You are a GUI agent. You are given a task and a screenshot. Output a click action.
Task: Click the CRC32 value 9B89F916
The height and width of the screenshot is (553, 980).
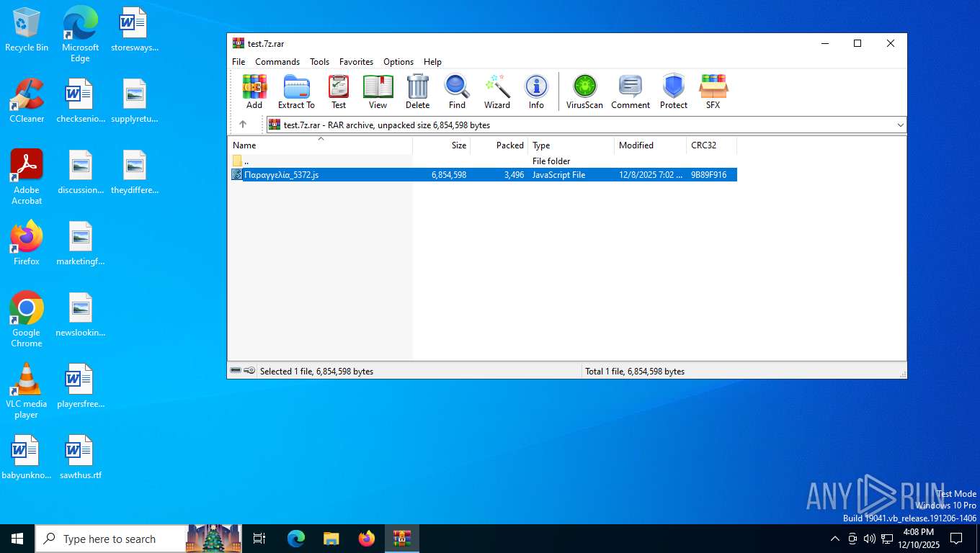pos(708,175)
